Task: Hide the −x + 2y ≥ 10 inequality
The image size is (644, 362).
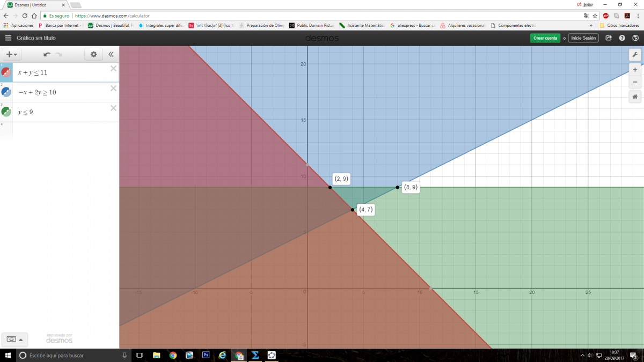Action: (6, 92)
